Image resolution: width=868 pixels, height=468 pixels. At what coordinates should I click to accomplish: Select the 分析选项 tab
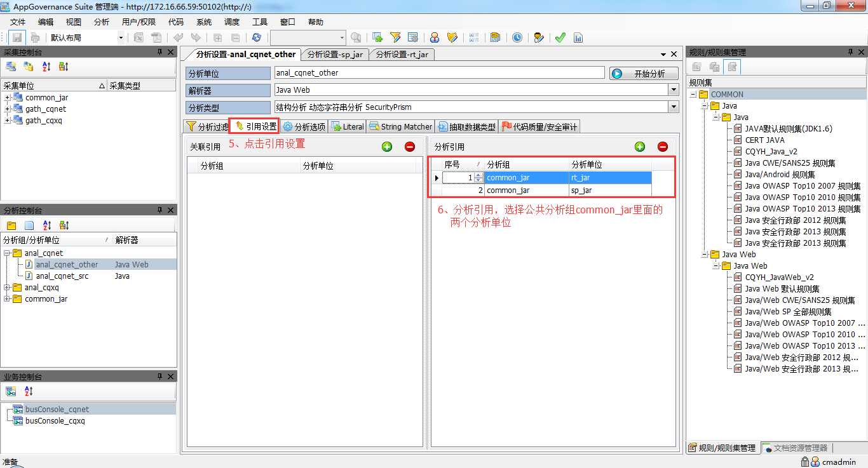(304, 126)
